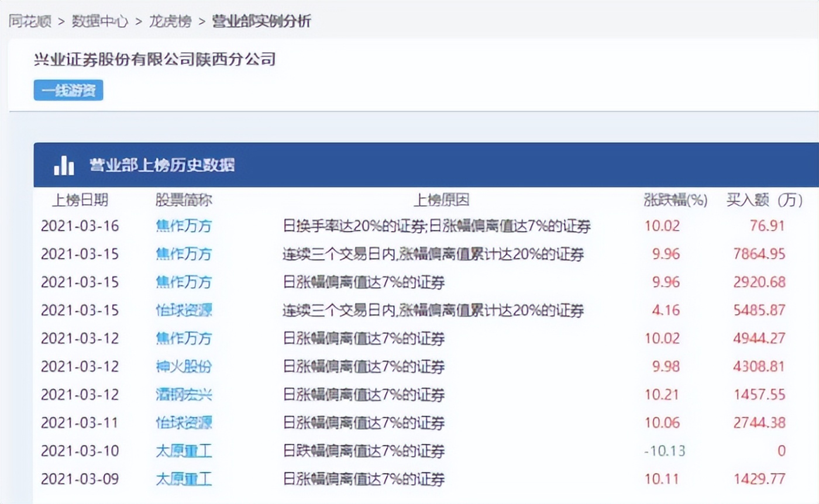Image resolution: width=819 pixels, height=504 pixels.
Task: Click the buy amount 2920.68
Action: 759,282
